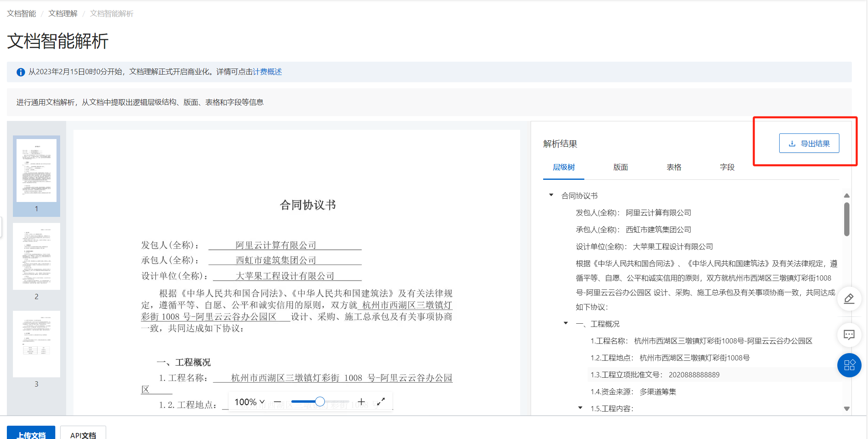Select the 发包人(全称) tree row
Image resolution: width=868 pixels, height=439 pixels.
point(633,213)
